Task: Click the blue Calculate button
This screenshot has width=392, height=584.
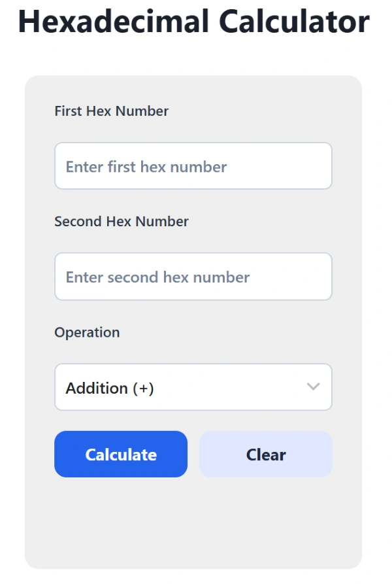Action: pos(120,454)
